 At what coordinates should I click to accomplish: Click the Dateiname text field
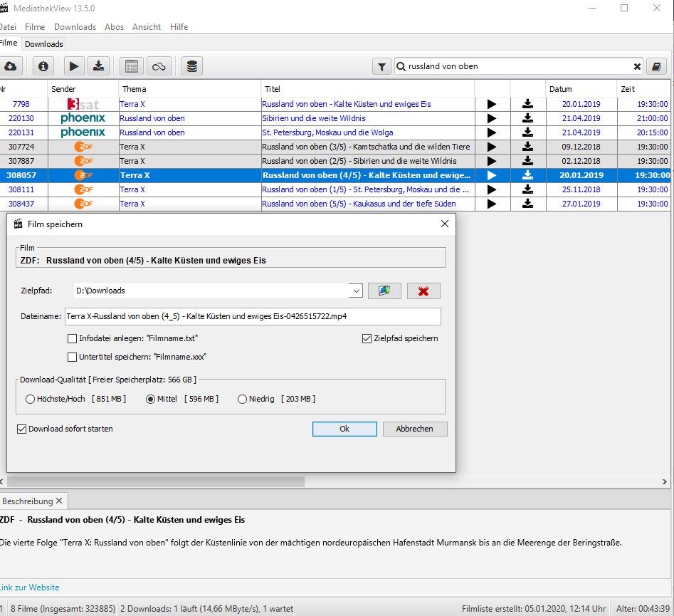[x=253, y=316]
